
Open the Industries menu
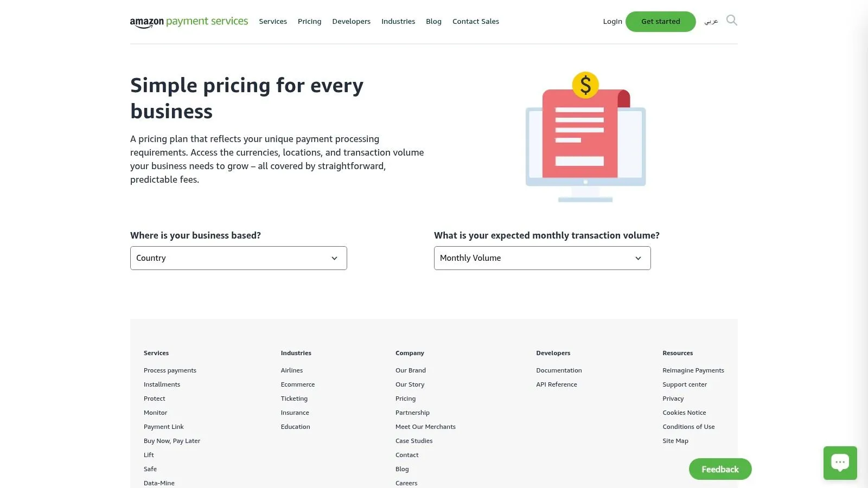398,21
